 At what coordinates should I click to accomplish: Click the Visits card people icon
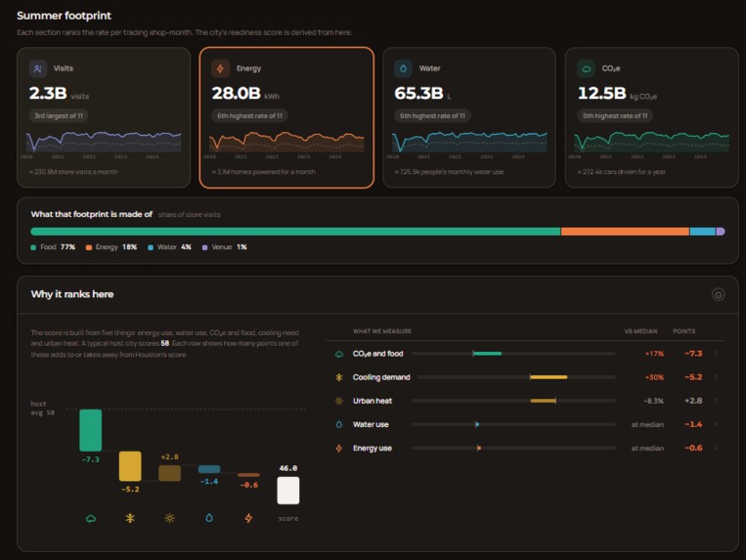click(x=37, y=68)
